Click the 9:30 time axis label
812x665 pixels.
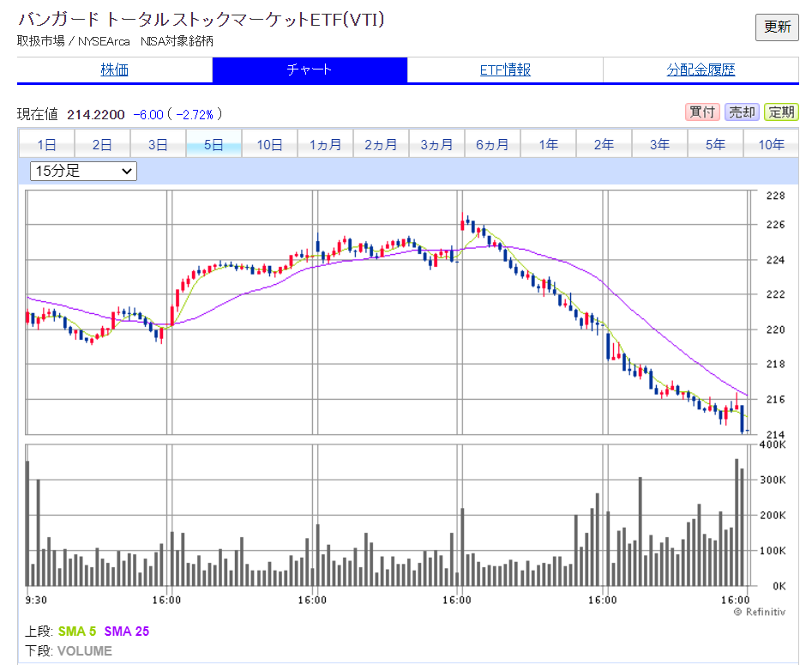pyautogui.click(x=36, y=600)
